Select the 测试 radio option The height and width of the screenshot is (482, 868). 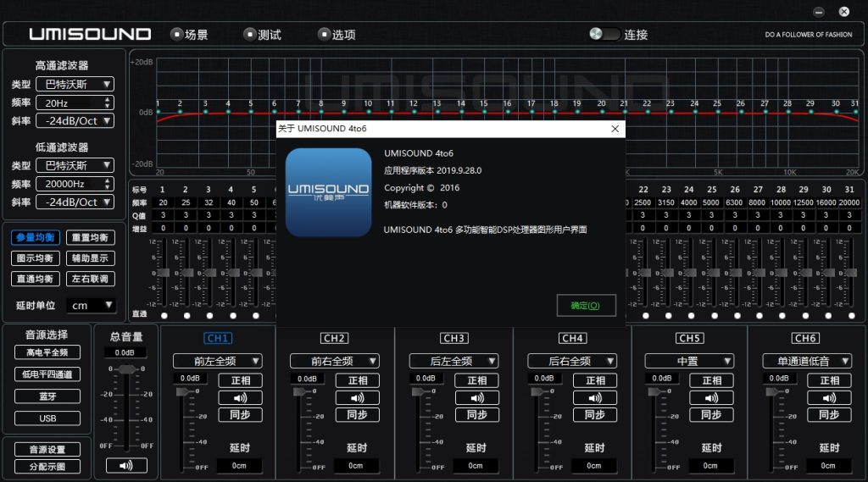pos(250,35)
